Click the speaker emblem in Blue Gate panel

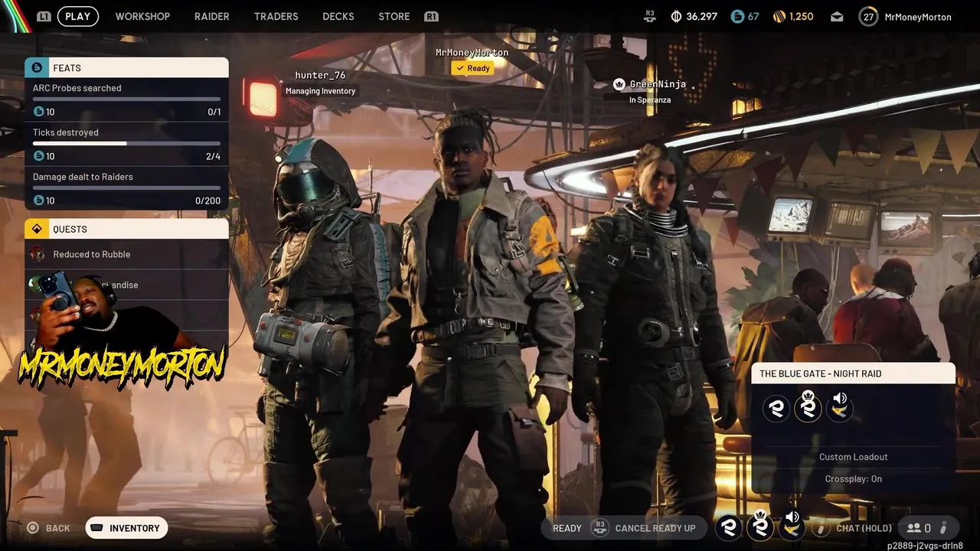pyautogui.click(x=840, y=406)
